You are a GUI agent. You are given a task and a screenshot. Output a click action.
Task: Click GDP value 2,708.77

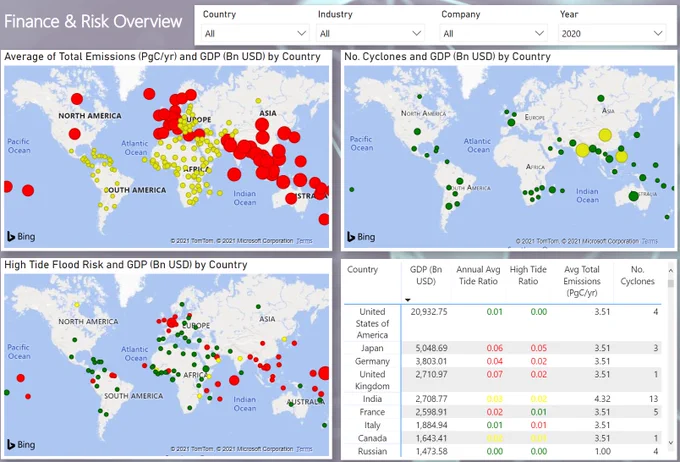431,399
